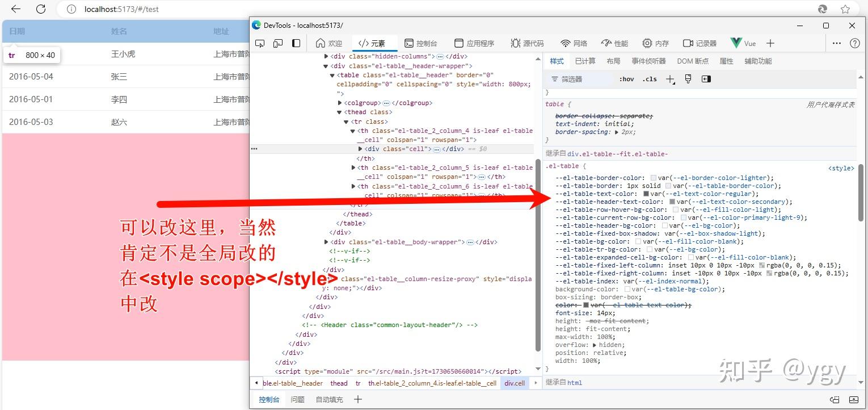
Task: Open the 已计算 styles tab
Action: click(585, 61)
